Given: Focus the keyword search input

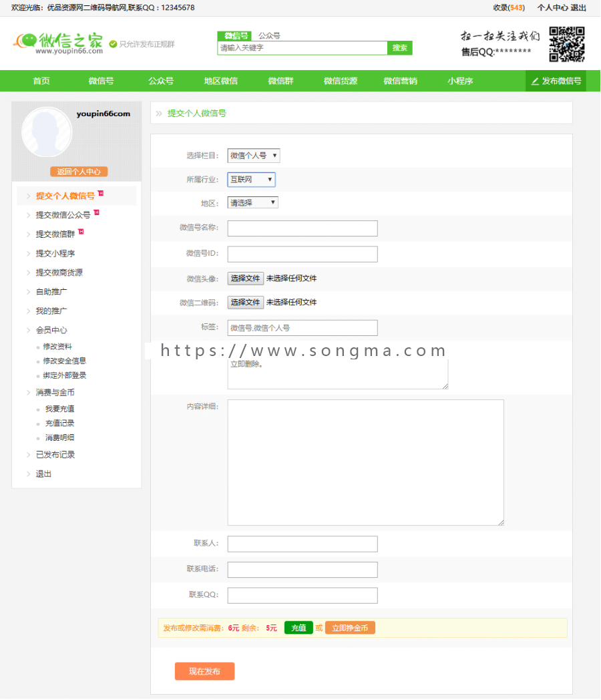Looking at the screenshot, I should point(303,48).
